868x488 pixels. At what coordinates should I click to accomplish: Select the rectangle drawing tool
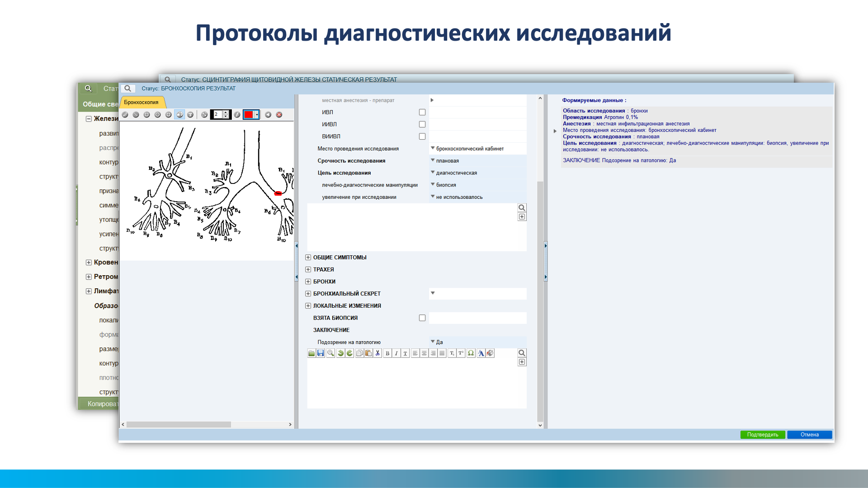[x=147, y=115]
